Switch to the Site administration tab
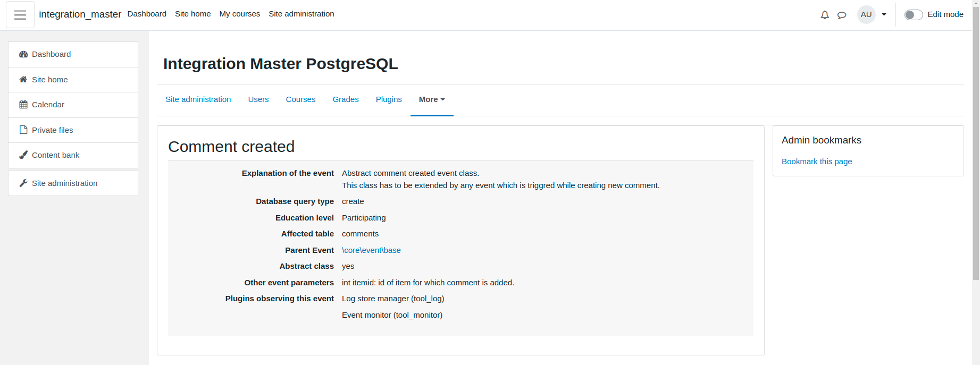Image resolution: width=980 pixels, height=365 pixels. point(198,99)
